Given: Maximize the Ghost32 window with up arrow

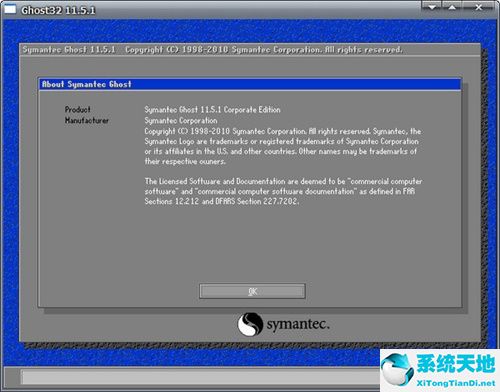Looking at the screenshot, I should point(452,7).
